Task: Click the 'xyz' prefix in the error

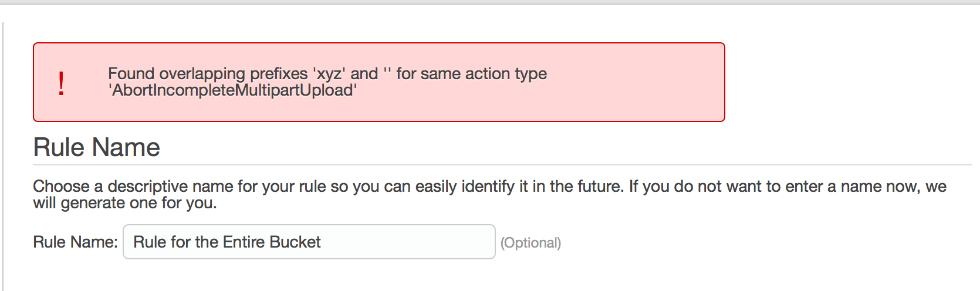Action: [329, 74]
